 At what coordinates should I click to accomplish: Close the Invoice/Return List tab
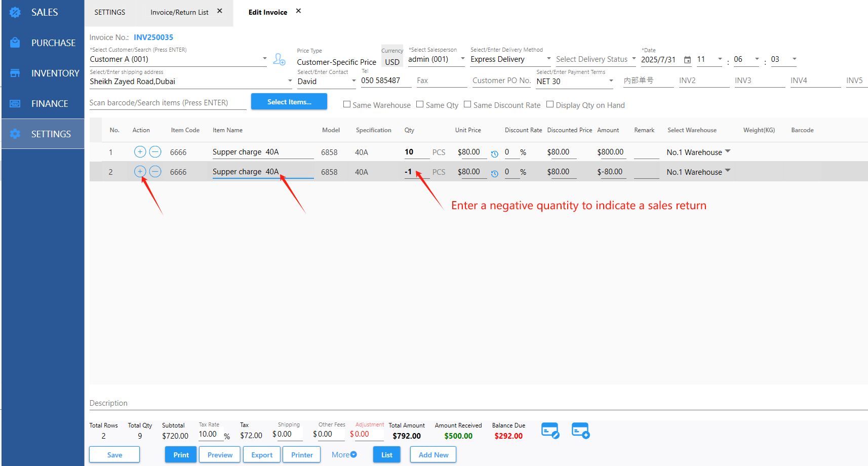click(220, 11)
